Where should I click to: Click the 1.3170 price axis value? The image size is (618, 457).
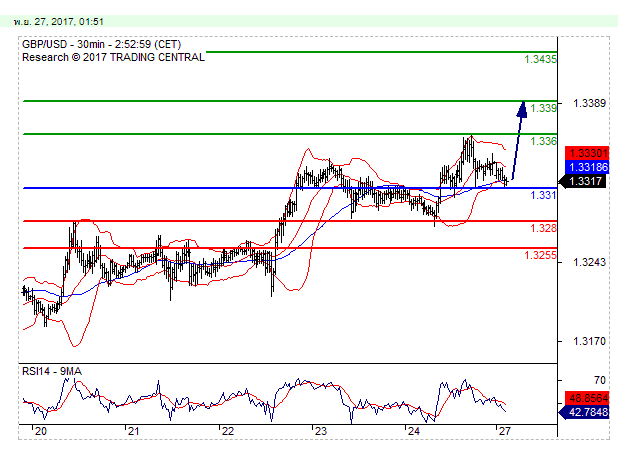[x=589, y=341]
